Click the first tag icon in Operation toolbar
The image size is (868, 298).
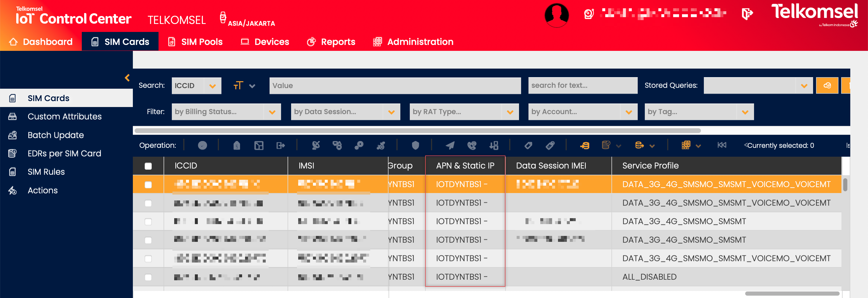[528, 145]
